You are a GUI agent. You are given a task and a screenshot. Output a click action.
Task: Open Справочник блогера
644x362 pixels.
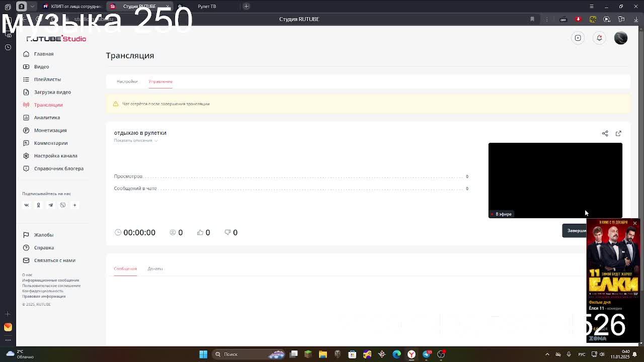tap(53, 168)
